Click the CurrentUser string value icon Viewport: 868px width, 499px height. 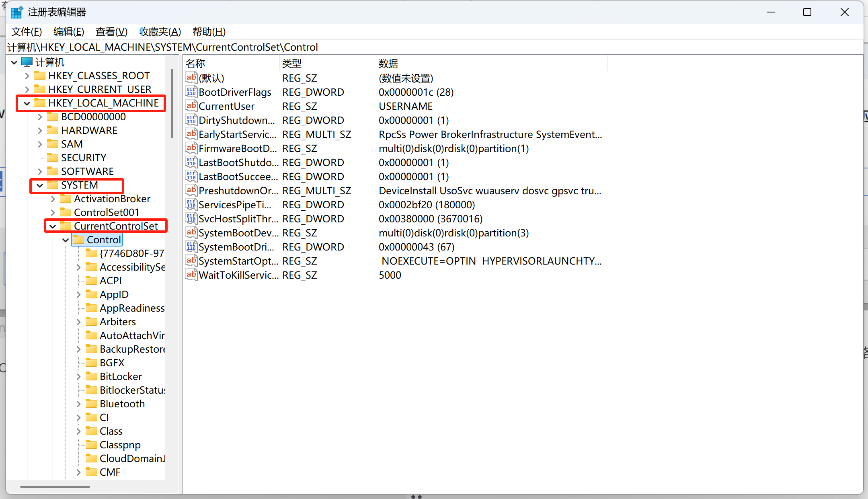(x=191, y=106)
